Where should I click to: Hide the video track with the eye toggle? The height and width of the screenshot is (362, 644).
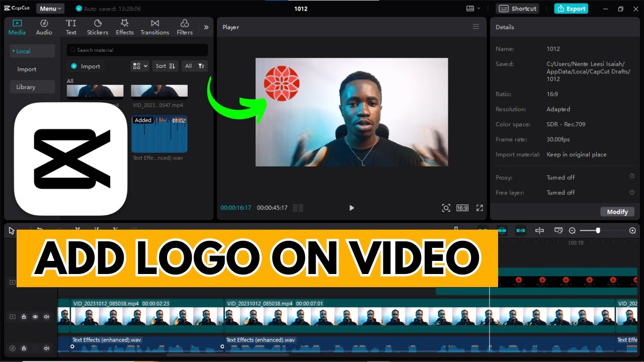(x=35, y=317)
